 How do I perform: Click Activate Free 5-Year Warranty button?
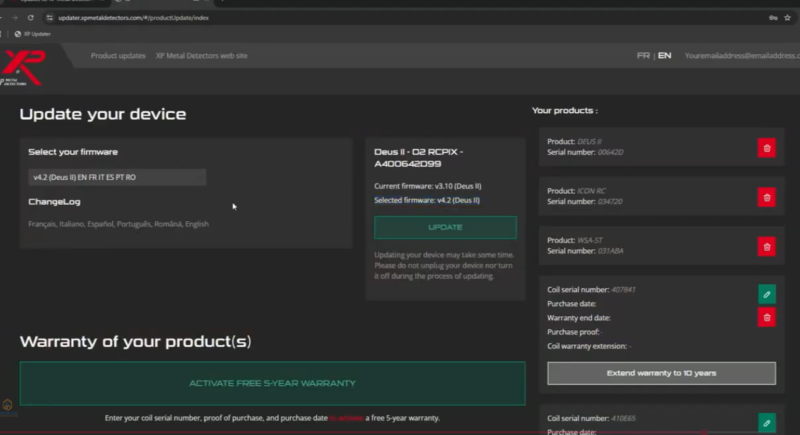point(272,383)
